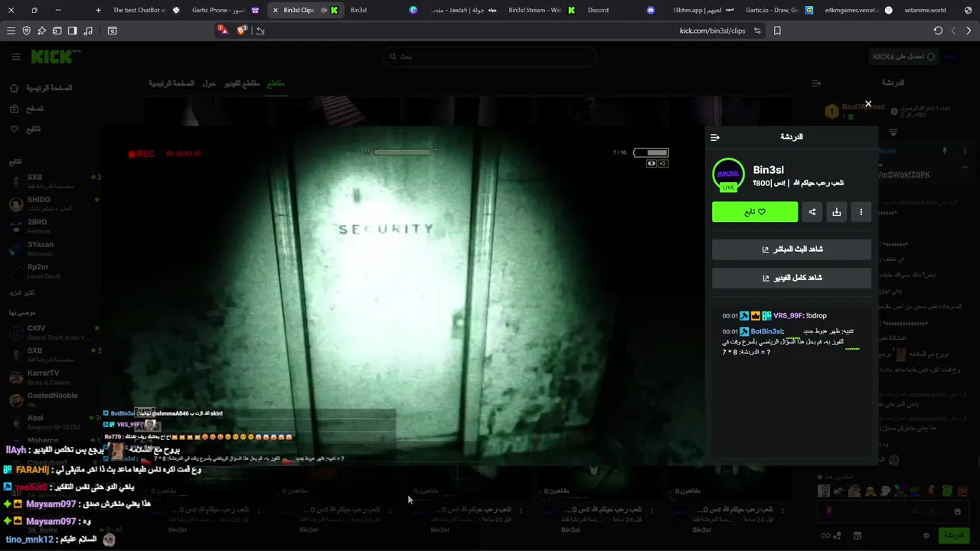Select the main page channel tab
Screen dimensions: 980x551
click(171, 83)
